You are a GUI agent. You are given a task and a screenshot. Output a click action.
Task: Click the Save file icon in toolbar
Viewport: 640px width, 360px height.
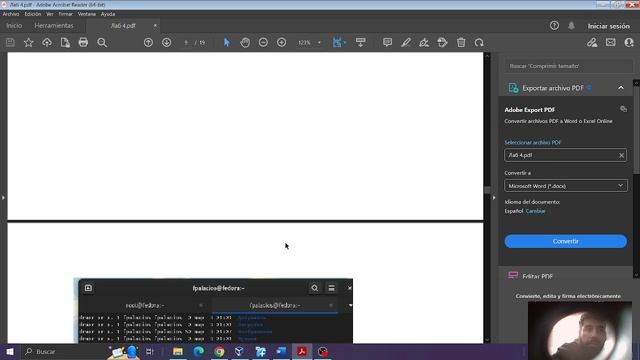10,42
